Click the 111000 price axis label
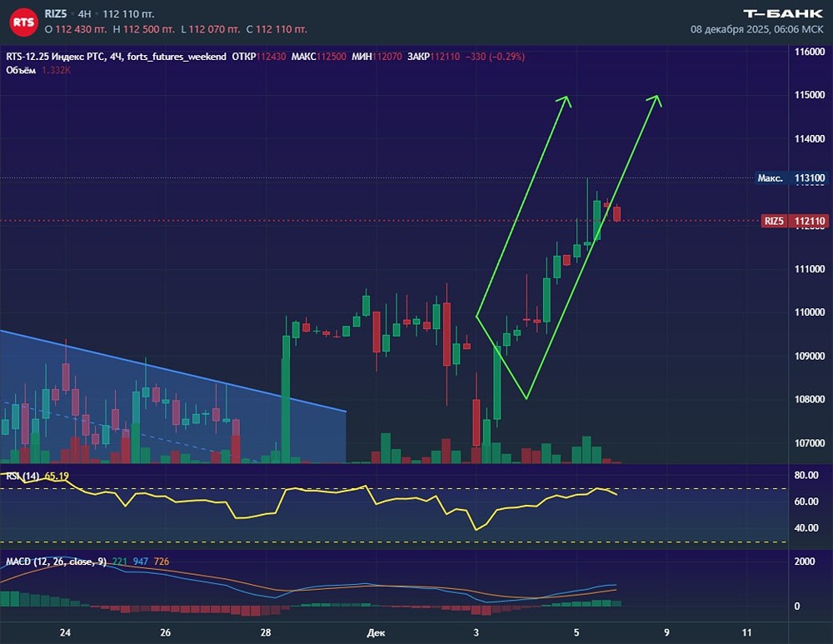The image size is (833, 644). coord(810,269)
